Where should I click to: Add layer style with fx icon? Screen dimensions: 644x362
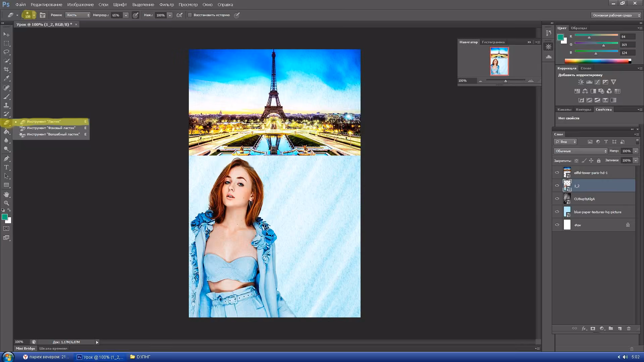pyautogui.click(x=584, y=328)
